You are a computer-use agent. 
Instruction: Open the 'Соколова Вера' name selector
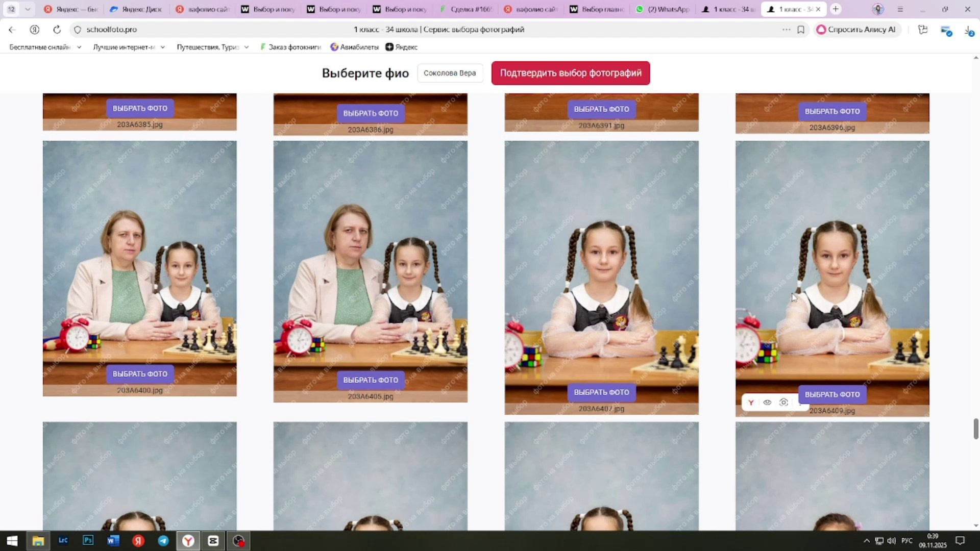coord(449,73)
